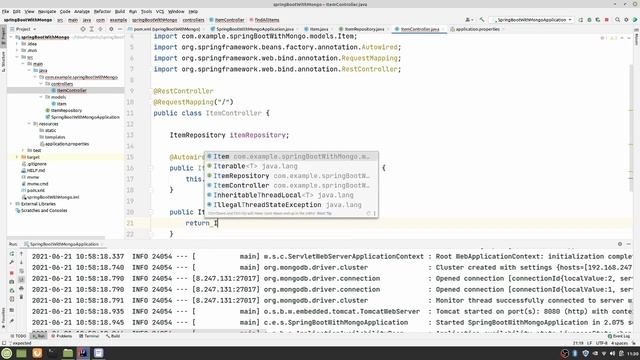Toggle soft-wrap in Run console
Screen dimensions: 640x360
[21, 271]
